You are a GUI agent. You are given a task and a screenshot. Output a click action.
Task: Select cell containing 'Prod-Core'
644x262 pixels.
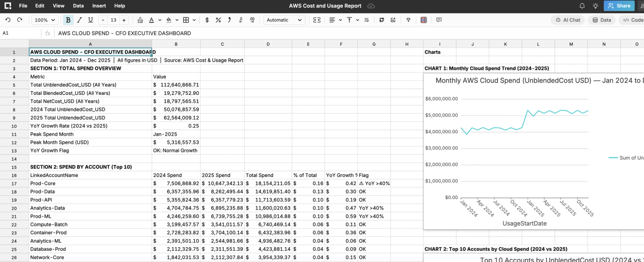[90, 184]
